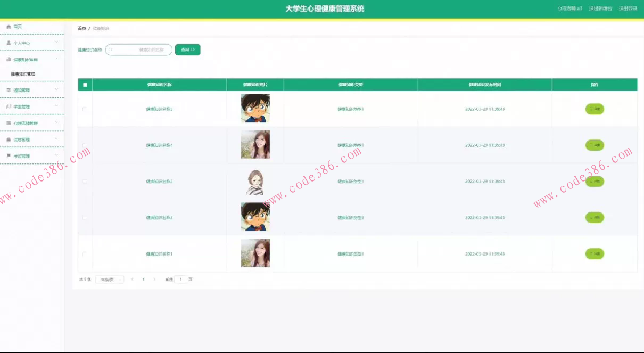Open 详情 for row 健康知识名称3

595,182
